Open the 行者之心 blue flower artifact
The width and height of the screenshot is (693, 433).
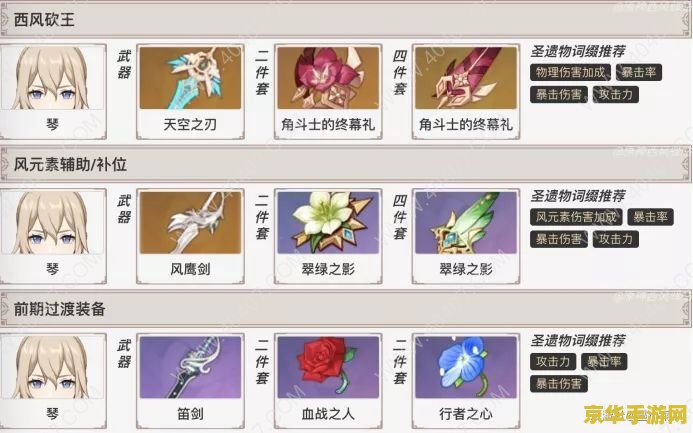(x=465, y=367)
